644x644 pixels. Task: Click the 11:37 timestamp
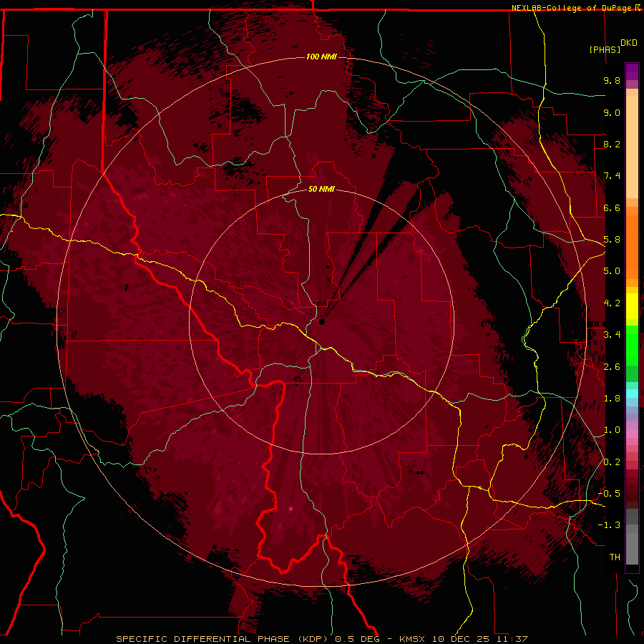[514, 639]
